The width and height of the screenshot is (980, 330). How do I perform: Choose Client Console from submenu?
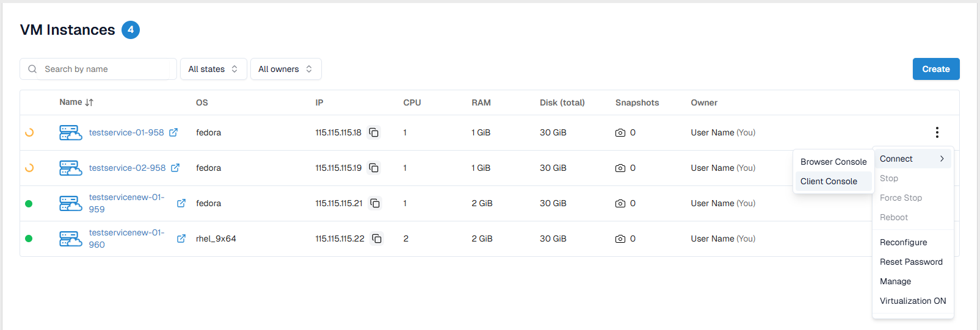point(829,181)
